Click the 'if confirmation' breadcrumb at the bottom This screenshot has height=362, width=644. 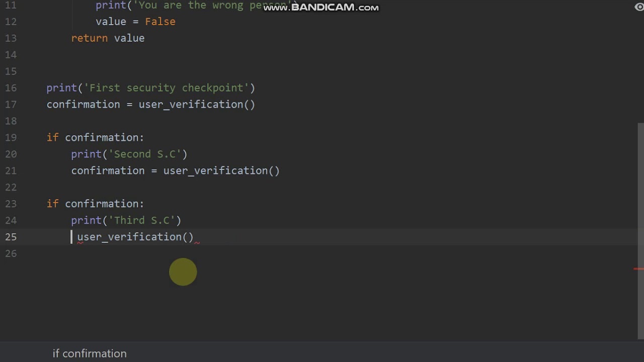click(90, 353)
